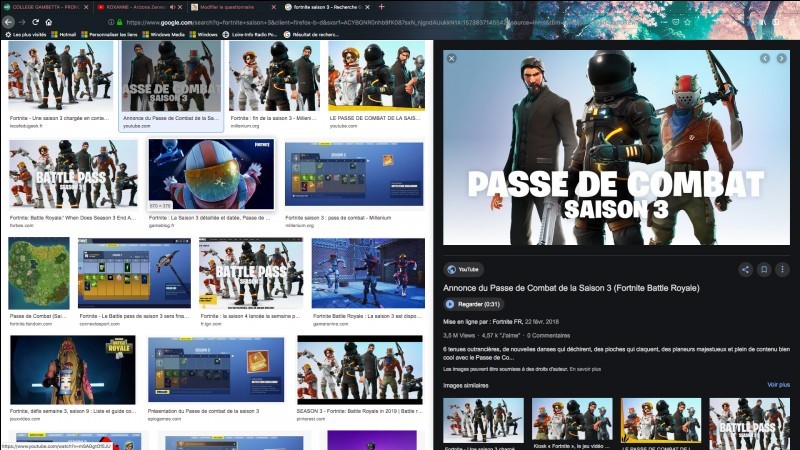Show site information for google.com
The height and width of the screenshot is (450, 800).
(111, 22)
